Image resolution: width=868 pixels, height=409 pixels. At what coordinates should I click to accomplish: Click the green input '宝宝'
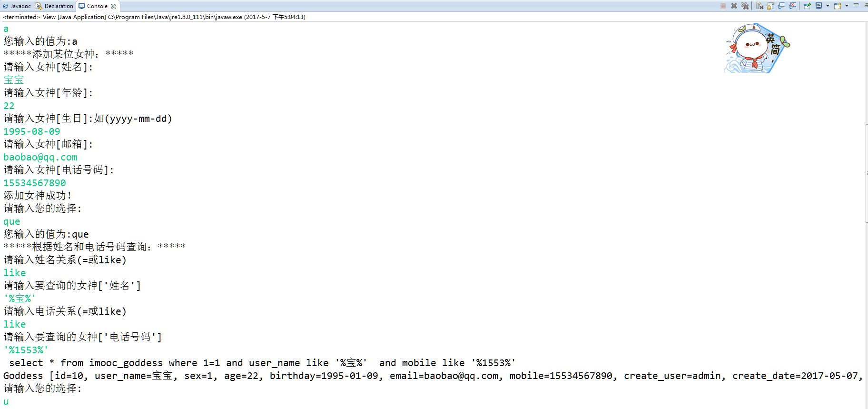tap(14, 80)
